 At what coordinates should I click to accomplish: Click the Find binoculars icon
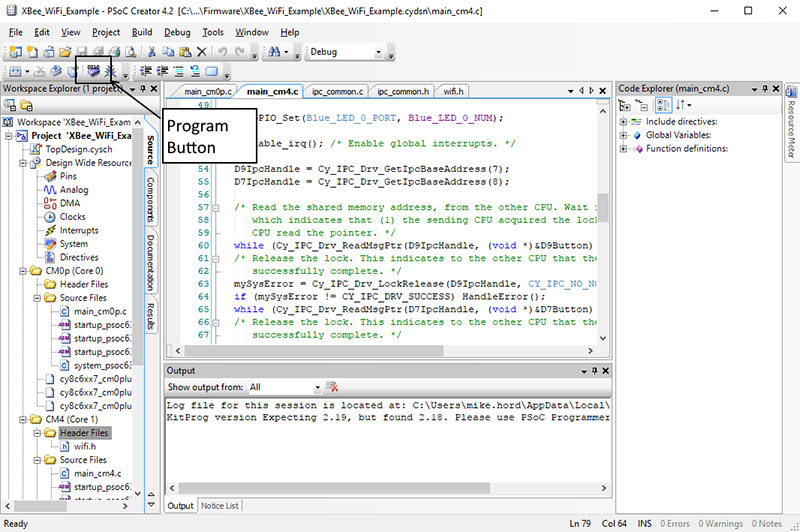[x=274, y=52]
